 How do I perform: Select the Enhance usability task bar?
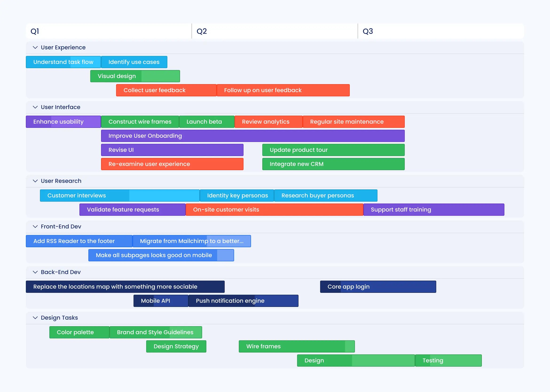pos(63,122)
